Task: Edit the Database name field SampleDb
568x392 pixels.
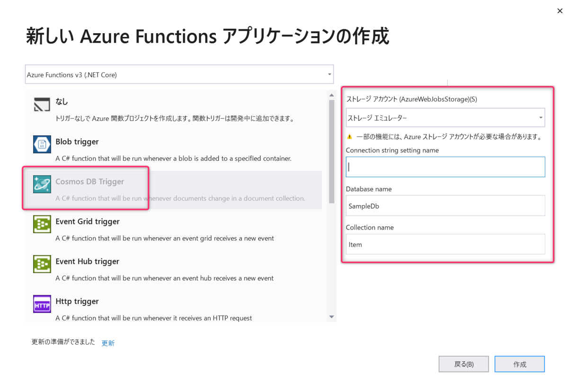Action: [x=445, y=206]
